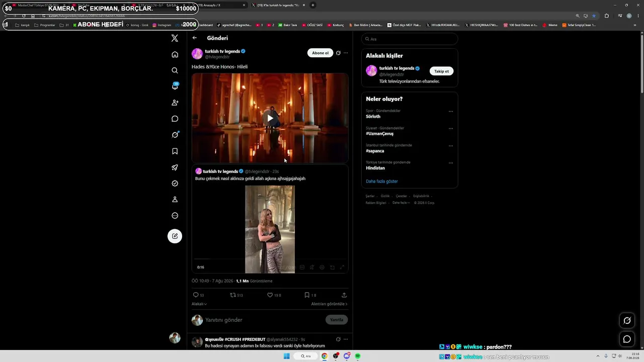This screenshot has height=362, width=644.
Task: Open Grok from the left sidebar
Action: click(175, 135)
